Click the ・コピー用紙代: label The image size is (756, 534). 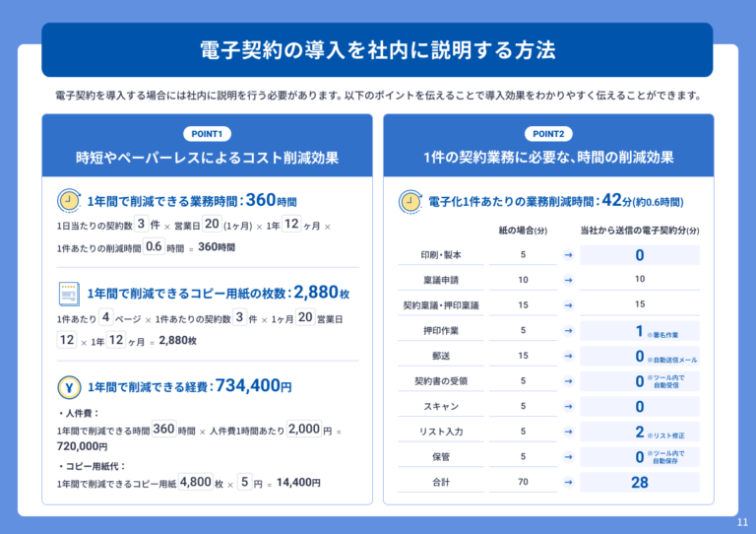[92, 466]
